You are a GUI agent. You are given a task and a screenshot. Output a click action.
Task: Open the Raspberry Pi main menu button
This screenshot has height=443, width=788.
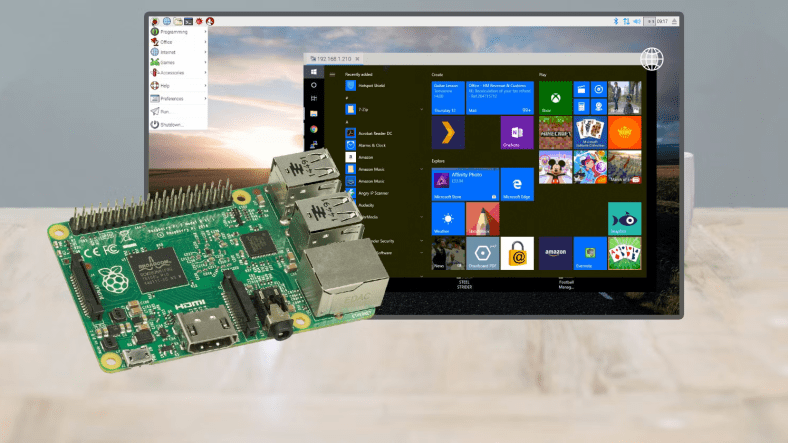click(155, 22)
